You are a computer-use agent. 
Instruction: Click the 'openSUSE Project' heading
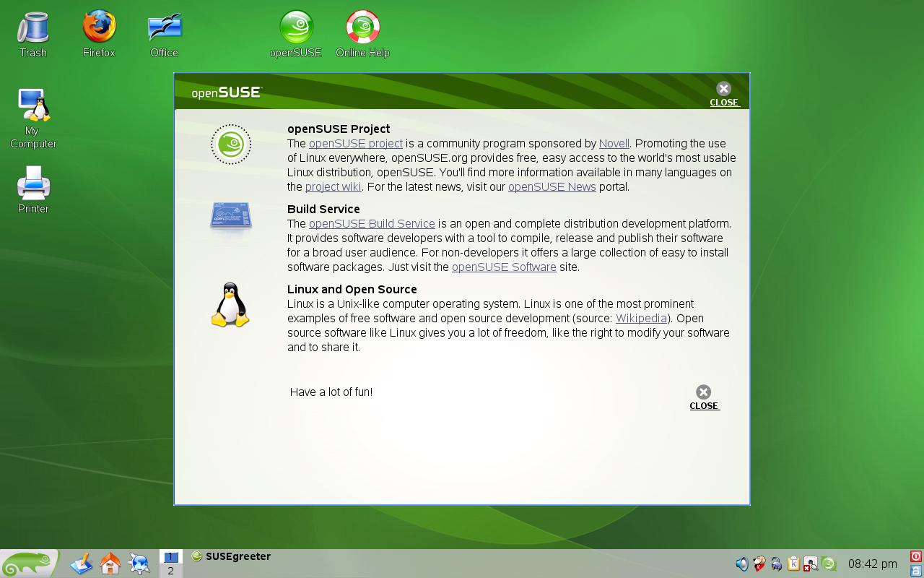[339, 129]
